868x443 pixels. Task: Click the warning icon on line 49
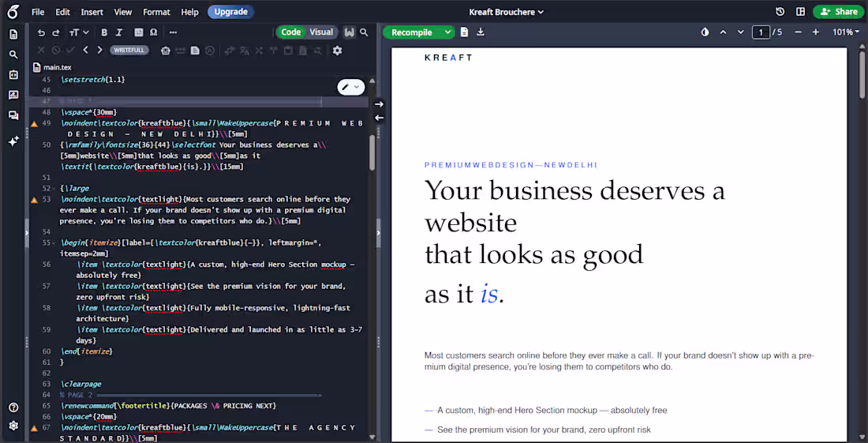[34, 124]
